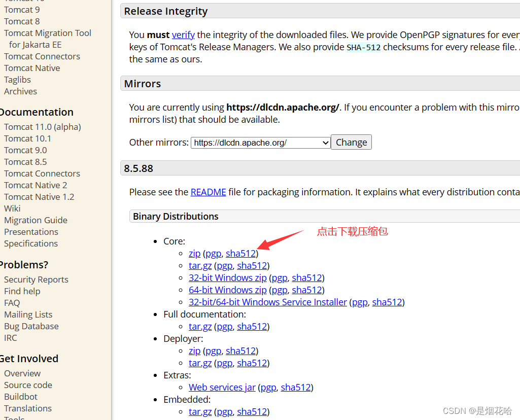Image resolution: width=520 pixels, height=420 pixels.
Task: Open pgp for 64-bit Windows zip
Action: click(x=280, y=290)
